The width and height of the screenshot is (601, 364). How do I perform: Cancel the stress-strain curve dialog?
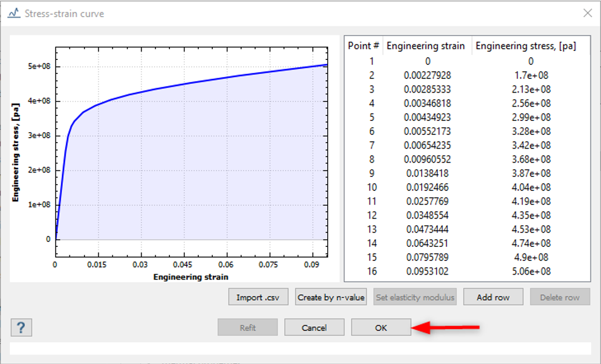[314, 327]
